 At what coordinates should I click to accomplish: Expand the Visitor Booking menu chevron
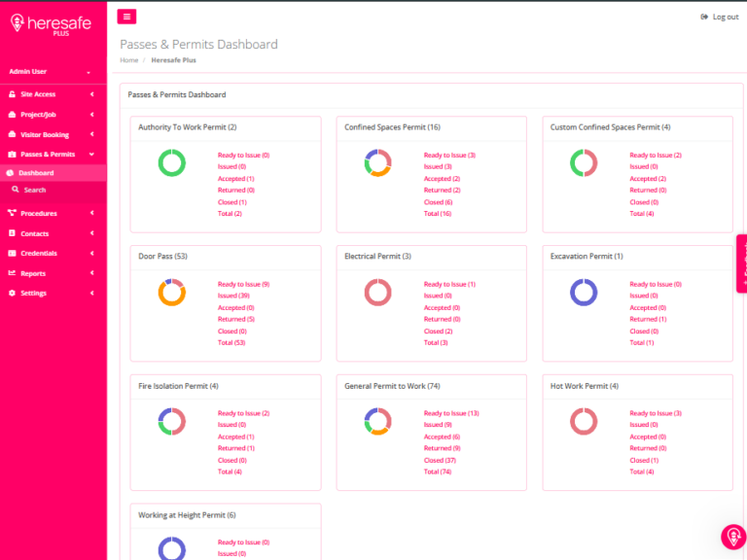tap(92, 134)
